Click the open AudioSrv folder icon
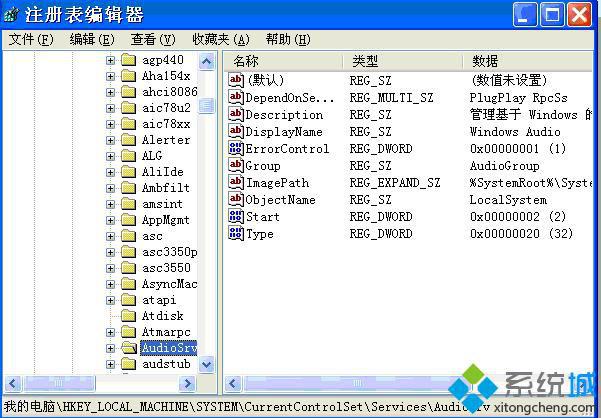The height and width of the screenshot is (418, 601). (129, 348)
